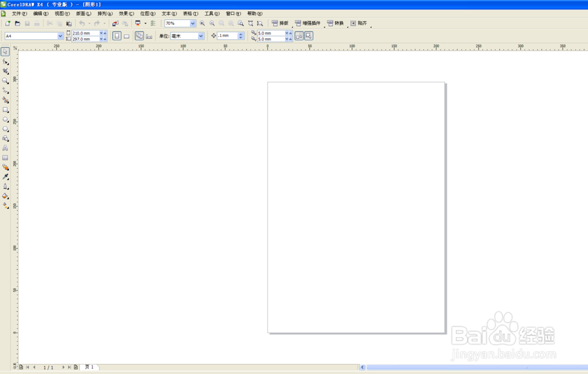Toggle the last button on the property bar

click(309, 36)
